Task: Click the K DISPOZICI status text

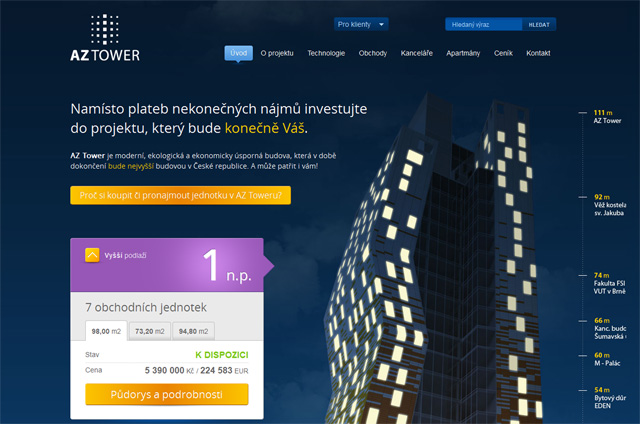Action: [222, 355]
